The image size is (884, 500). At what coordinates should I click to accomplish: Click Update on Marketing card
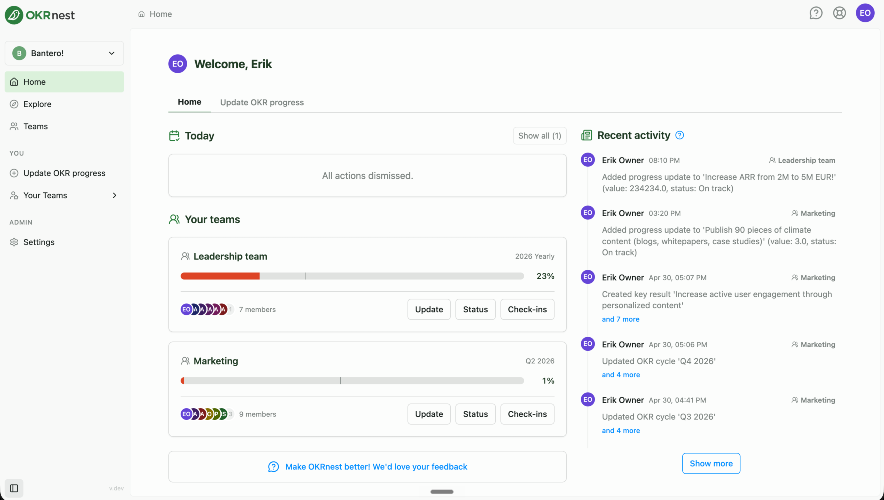[429, 414]
